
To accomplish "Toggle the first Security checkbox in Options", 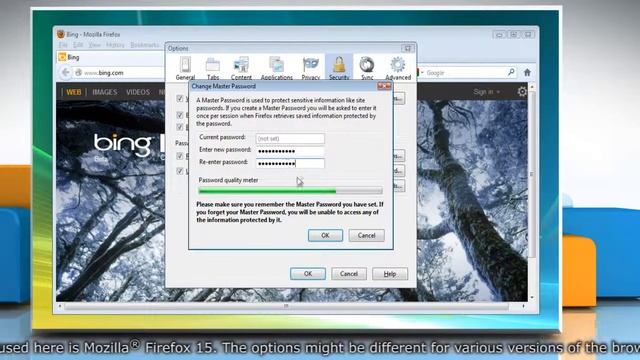I will [x=180, y=98].
